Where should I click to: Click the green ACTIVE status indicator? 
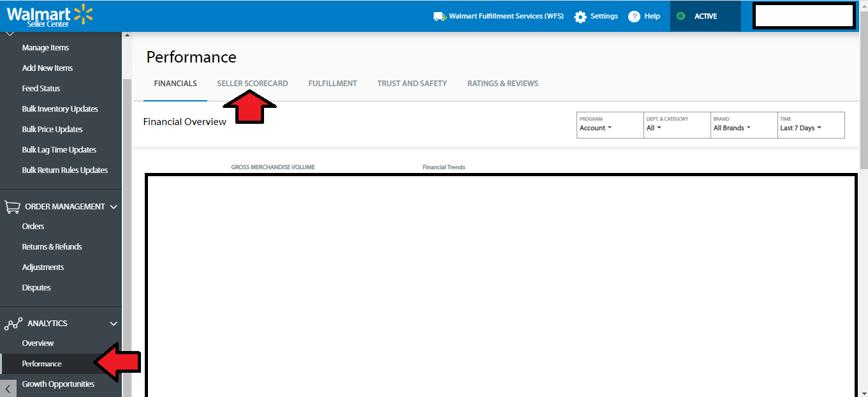pyautogui.click(x=680, y=17)
